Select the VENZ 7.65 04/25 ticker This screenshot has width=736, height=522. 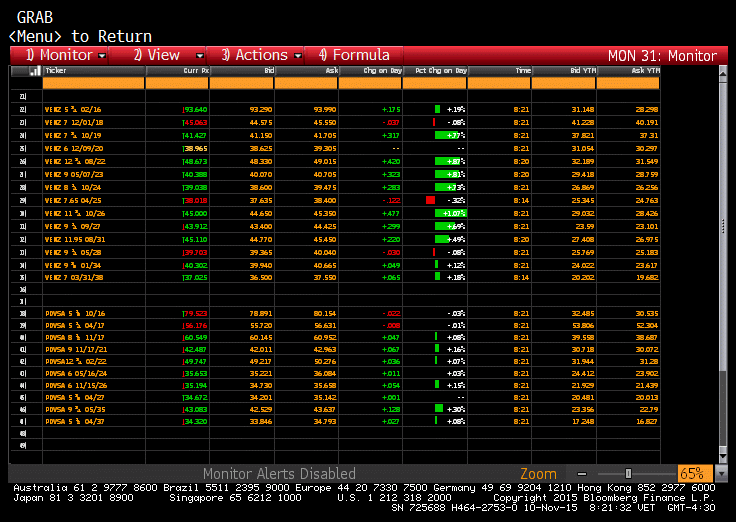click(x=73, y=200)
